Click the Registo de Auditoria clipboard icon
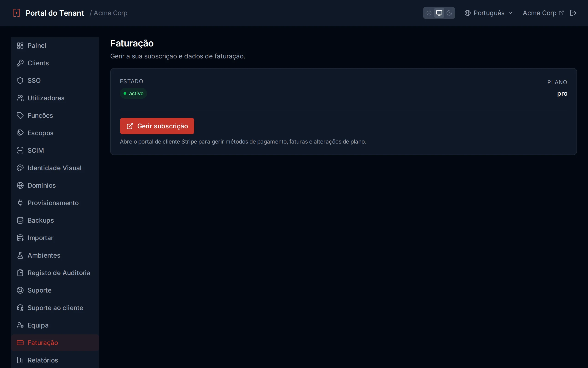The height and width of the screenshot is (368, 588). click(20, 273)
